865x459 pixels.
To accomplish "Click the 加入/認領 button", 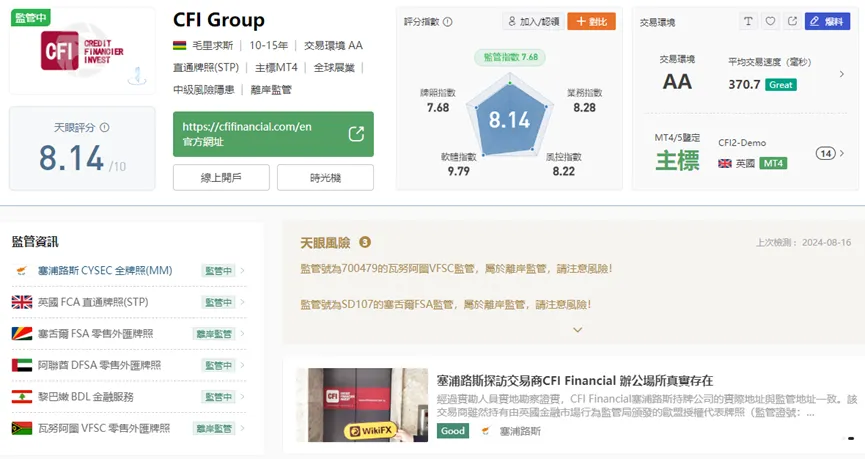I will pyautogui.click(x=533, y=22).
